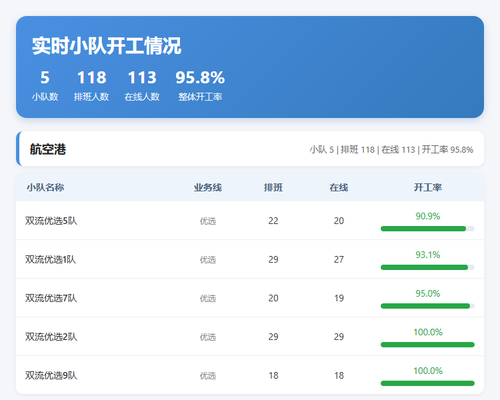
Task: Sort by the 排班 column header
Action: (273, 187)
